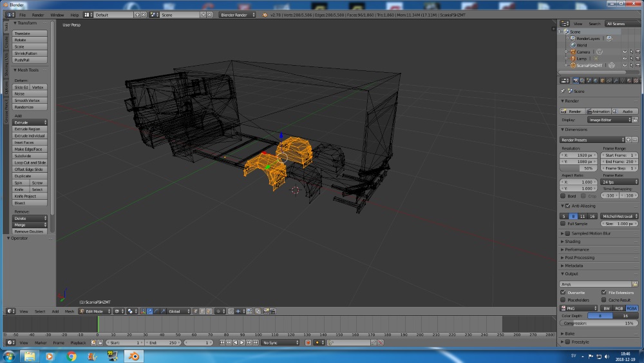Open the Window menu
The height and width of the screenshot is (363, 644).
(x=57, y=15)
